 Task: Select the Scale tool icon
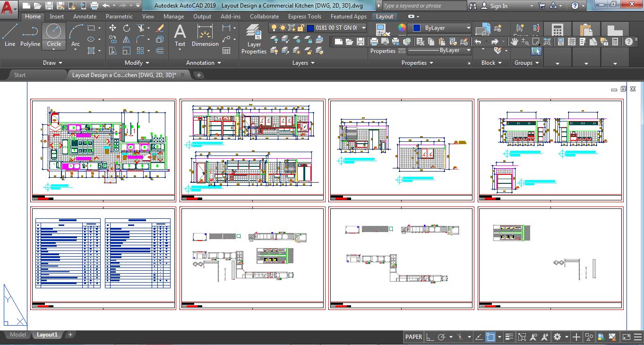click(127, 51)
